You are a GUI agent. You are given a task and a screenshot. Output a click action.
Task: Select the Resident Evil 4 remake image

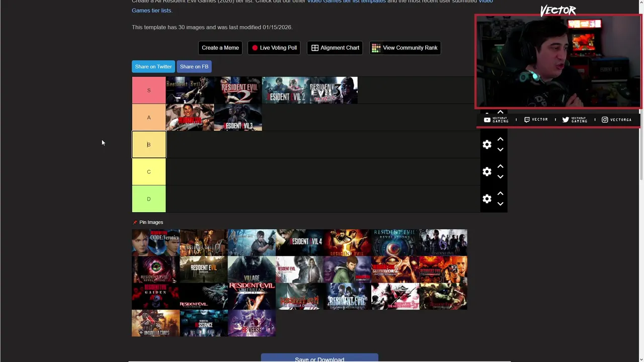point(299,243)
